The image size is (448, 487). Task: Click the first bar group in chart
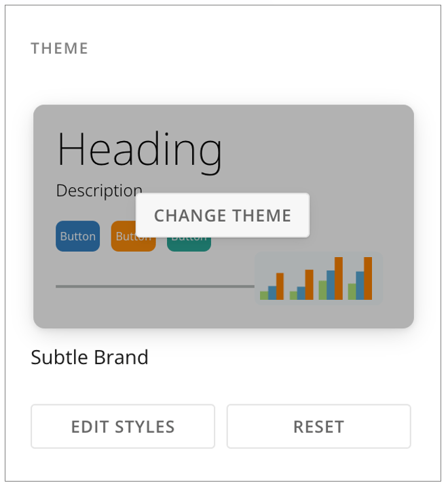pyautogui.click(x=272, y=286)
